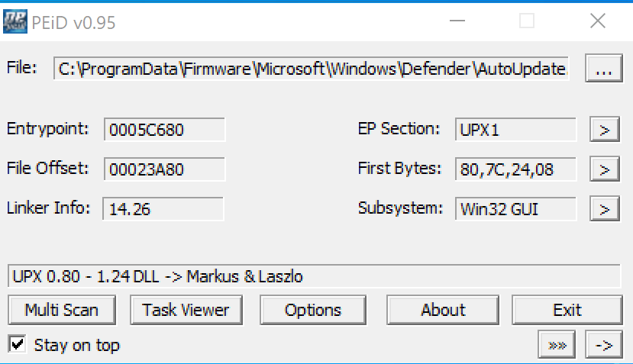Click the PEiD app icon in title bar

[15, 22]
